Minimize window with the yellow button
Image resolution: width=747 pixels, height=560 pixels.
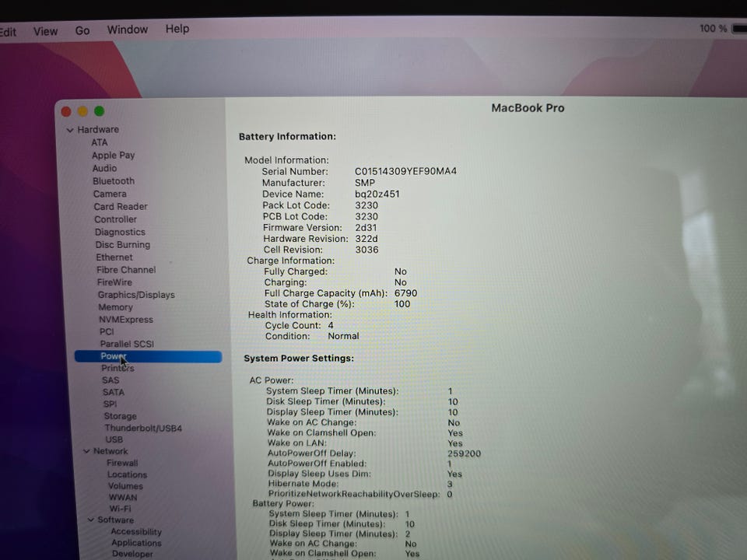(82, 111)
